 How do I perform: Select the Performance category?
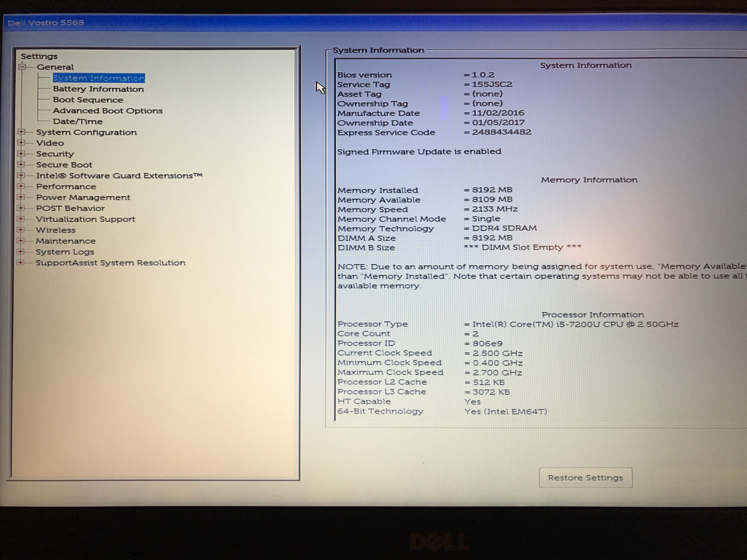(66, 186)
